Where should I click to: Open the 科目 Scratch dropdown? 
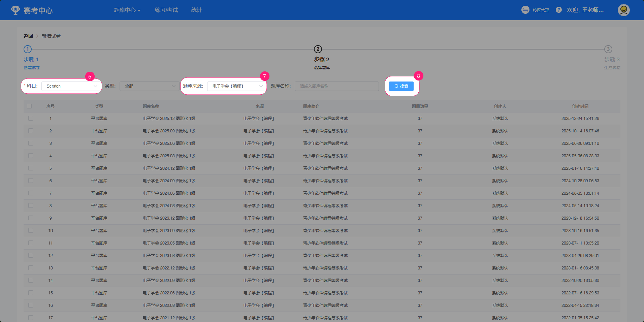[71, 86]
